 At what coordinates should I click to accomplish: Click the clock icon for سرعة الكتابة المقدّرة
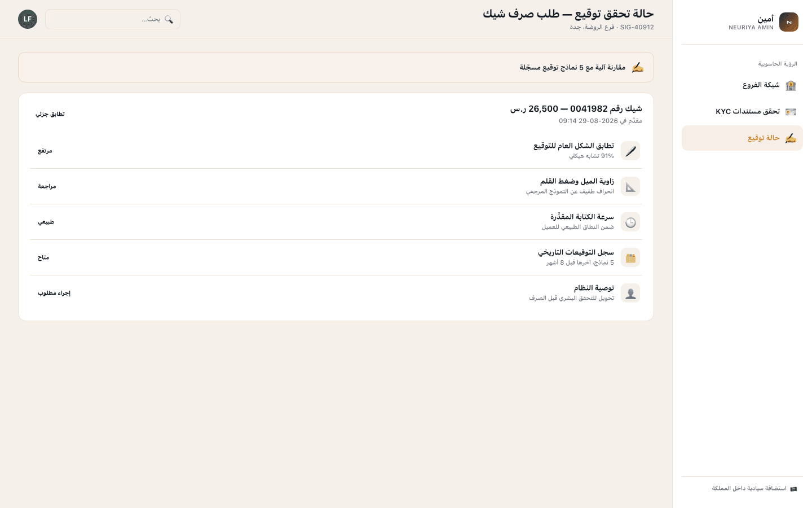(630, 222)
